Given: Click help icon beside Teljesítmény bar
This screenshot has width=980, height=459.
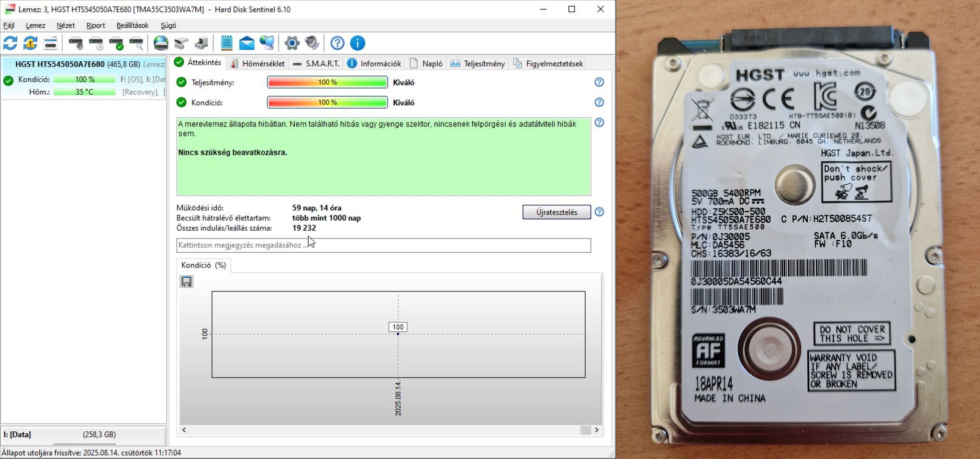Looking at the screenshot, I should tap(599, 82).
